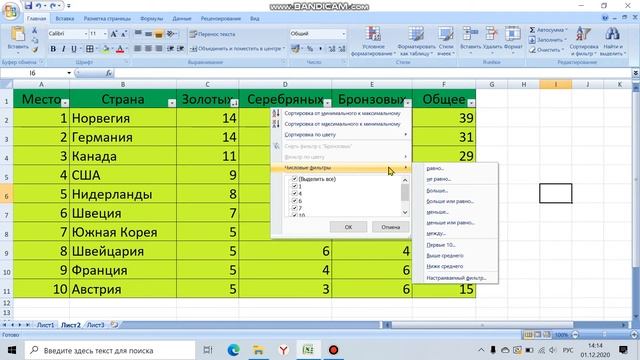Decrease the font size
This screenshot has height=360, width=640.
tap(124, 34)
